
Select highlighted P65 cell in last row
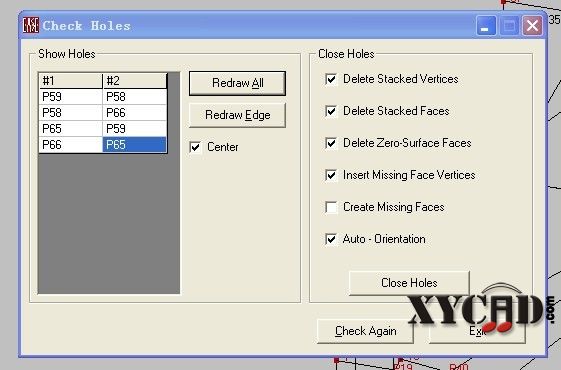(135, 145)
